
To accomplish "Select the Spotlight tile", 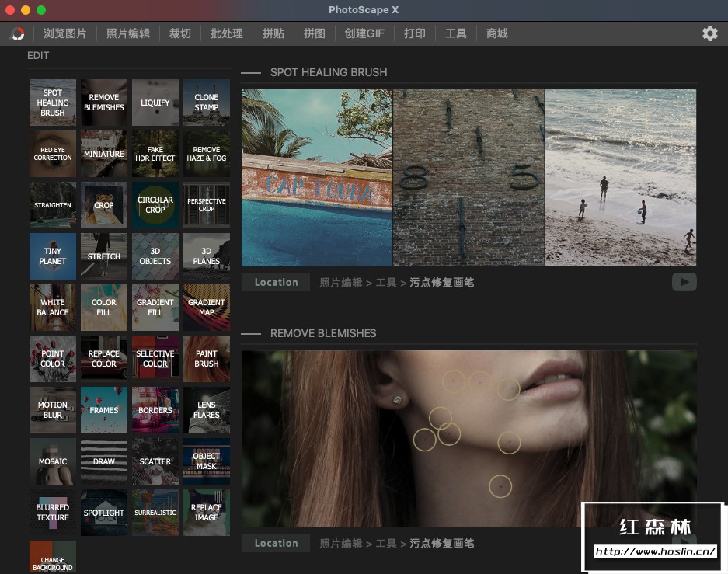I will tap(104, 513).
